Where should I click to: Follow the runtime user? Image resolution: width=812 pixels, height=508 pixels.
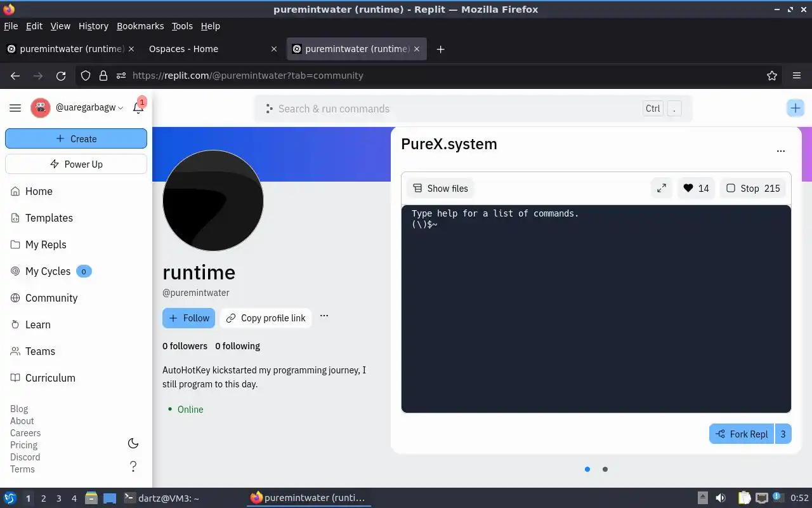tap(189, 318)
